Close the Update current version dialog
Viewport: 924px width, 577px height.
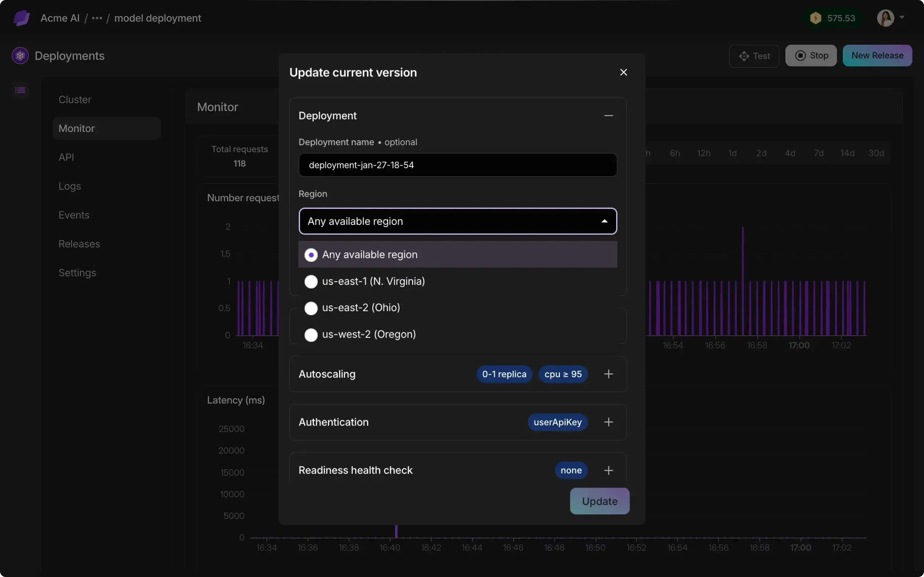pyautogui.click(x=623, y=72)
